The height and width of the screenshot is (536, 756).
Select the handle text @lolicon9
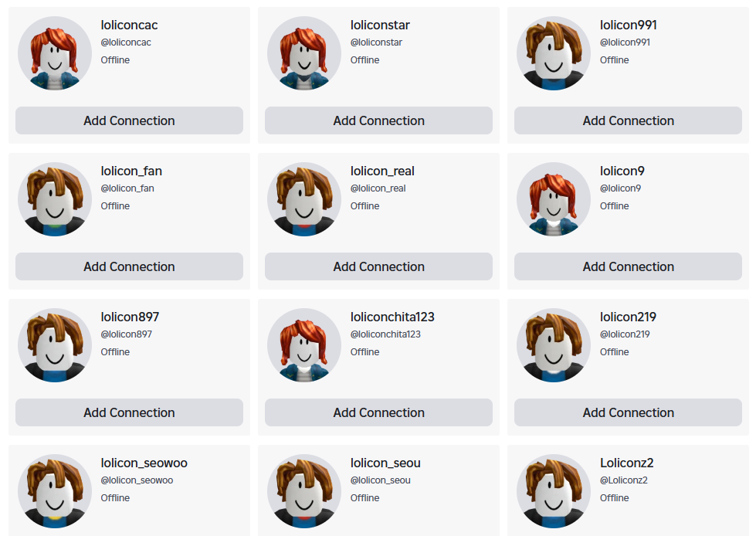coord(621,188)
